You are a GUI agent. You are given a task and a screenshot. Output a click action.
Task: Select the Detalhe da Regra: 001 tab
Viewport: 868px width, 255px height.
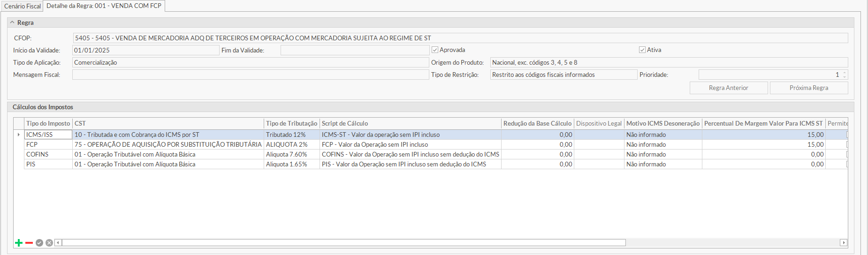(x=104, y=6)
